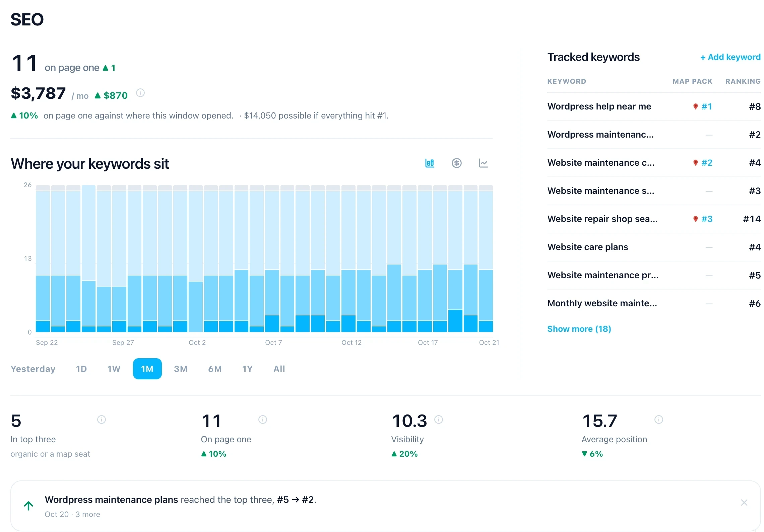
Task: Click the Sep 22 bar in the chart
Action: (43, 258)
